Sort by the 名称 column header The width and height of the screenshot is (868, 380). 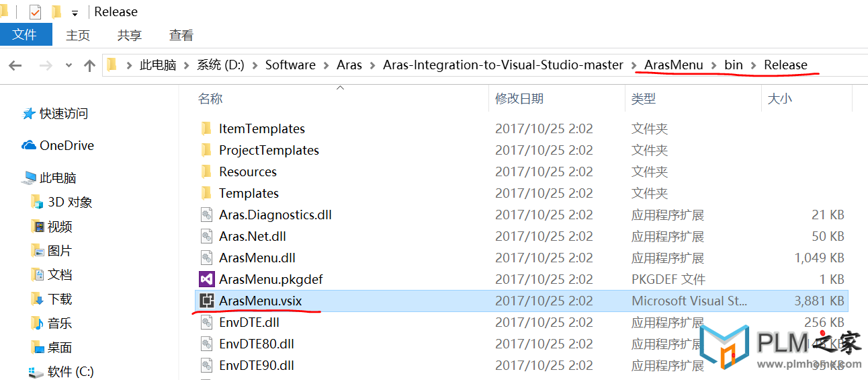click(210, 99)
